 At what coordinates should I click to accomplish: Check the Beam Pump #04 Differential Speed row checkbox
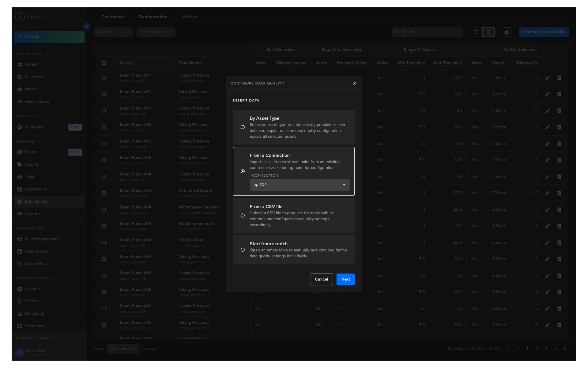point(104,193)
